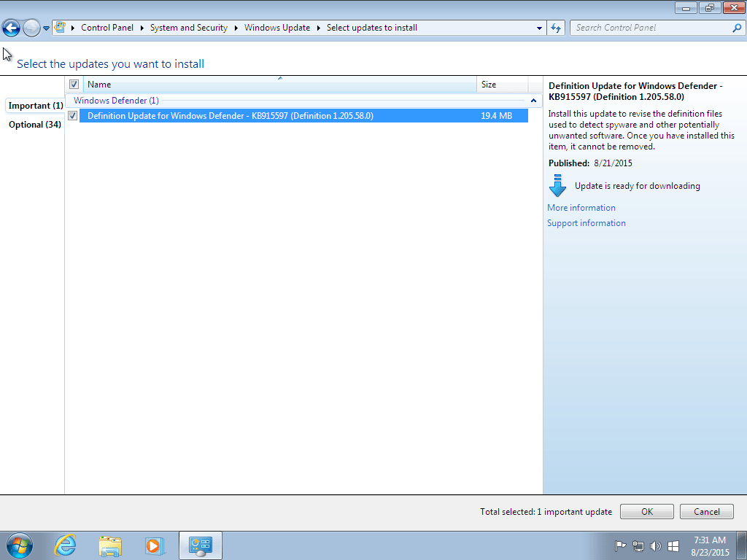This screenshot has width=747, height=560.
Task: Select Control Panel from the breadcrumb
Action: click(x=107, y=27)
